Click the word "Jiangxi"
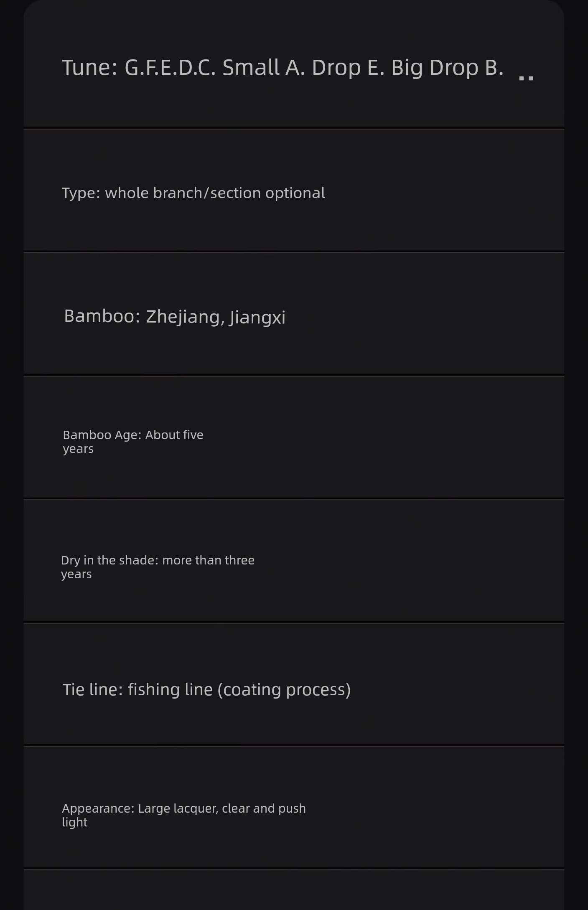 click(x=257, y=317)
